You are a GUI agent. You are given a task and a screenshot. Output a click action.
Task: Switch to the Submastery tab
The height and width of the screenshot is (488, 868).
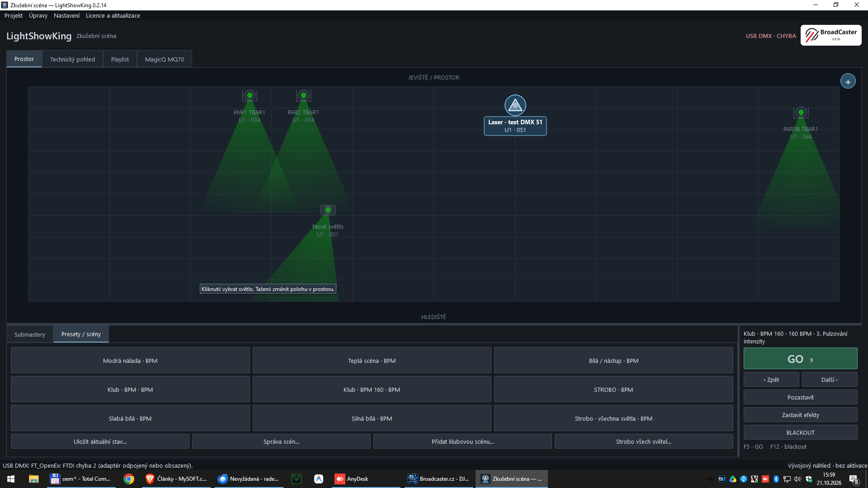point(30,334)
